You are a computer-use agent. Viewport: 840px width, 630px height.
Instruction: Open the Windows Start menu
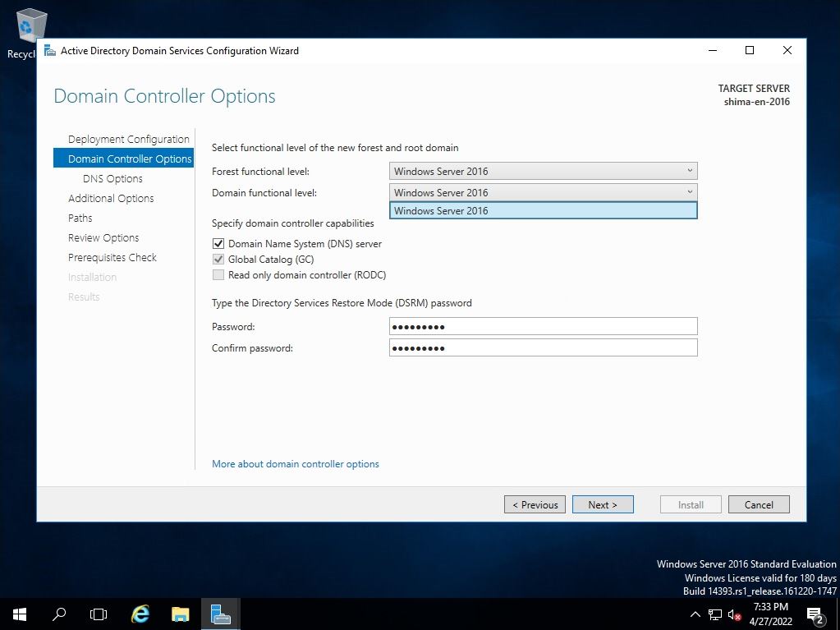click(x=20, y=614)
